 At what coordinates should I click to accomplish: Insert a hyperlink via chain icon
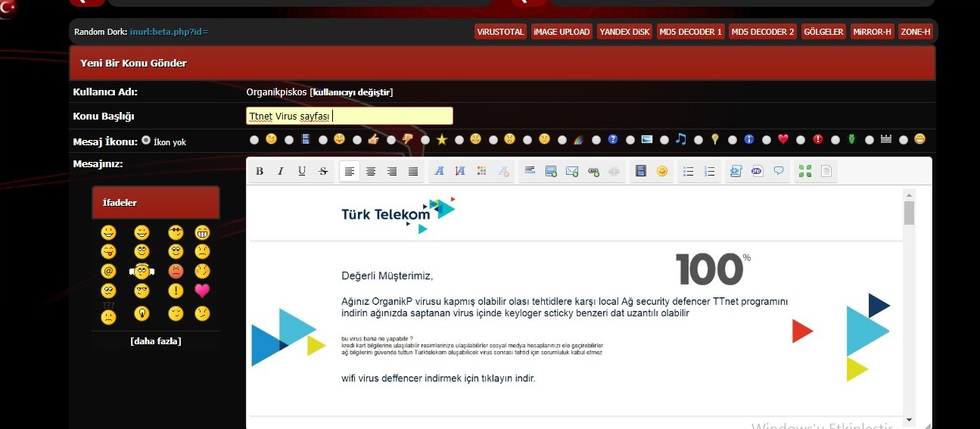(x=593, y=172)
